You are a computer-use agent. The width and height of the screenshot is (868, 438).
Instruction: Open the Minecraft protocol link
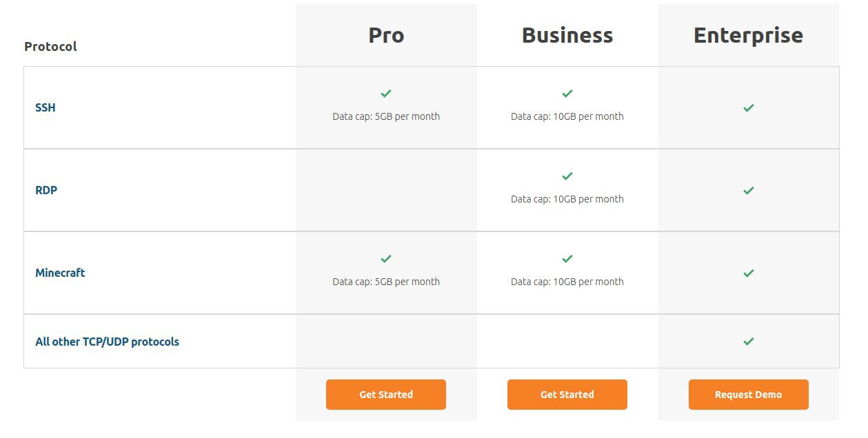point(60,273)
